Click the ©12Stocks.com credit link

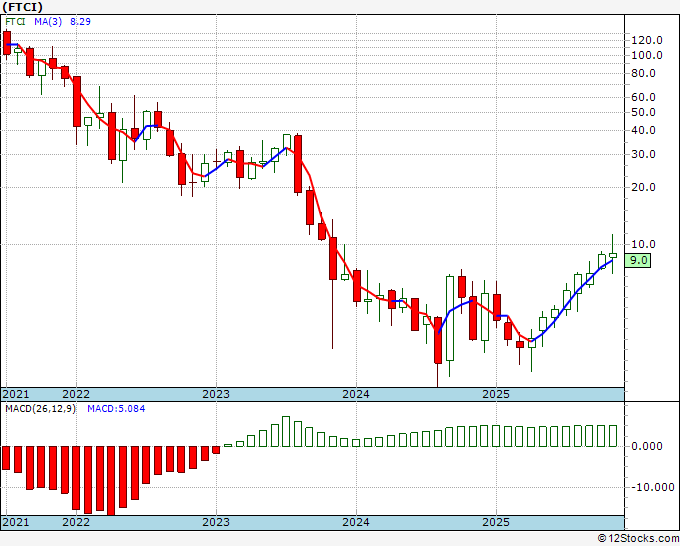pyautogui.click(x=638, y=539)
